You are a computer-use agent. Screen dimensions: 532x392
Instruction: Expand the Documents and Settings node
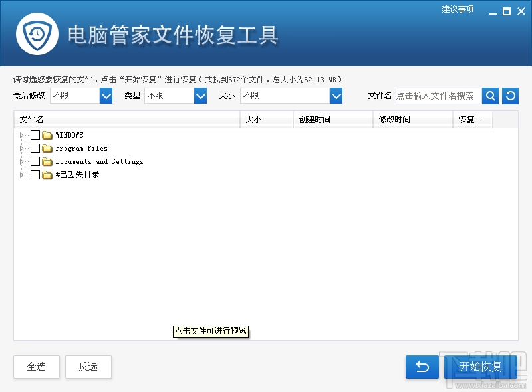[21, 161]
